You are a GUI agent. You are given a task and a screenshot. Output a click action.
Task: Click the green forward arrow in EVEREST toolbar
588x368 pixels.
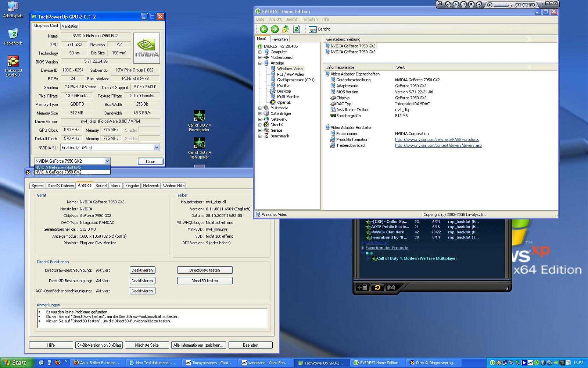275,29
